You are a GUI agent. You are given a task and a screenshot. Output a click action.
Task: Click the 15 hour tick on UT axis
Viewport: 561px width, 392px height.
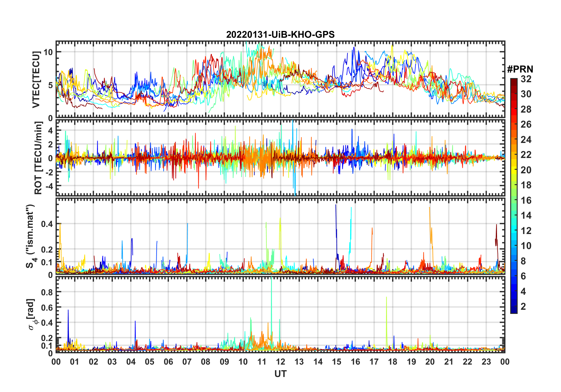[x=337, y=362]
